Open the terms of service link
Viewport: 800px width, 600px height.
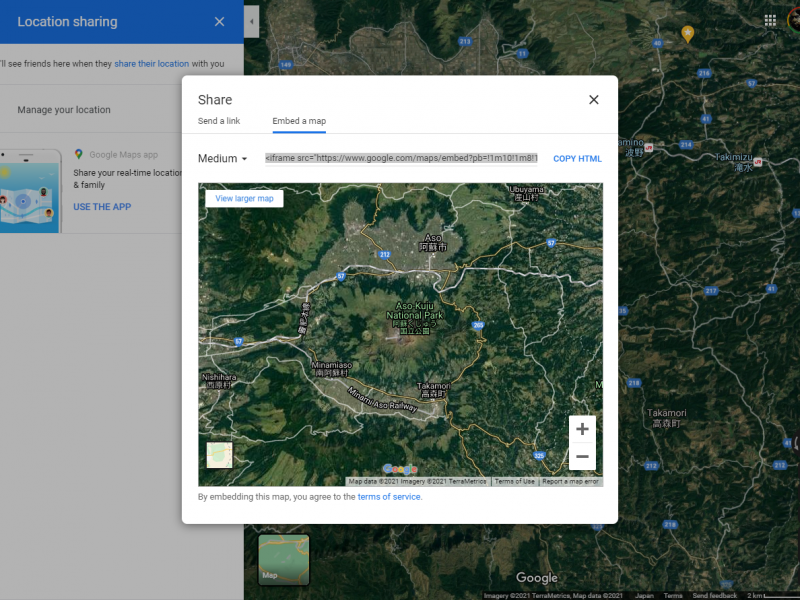tap(389, 496)
